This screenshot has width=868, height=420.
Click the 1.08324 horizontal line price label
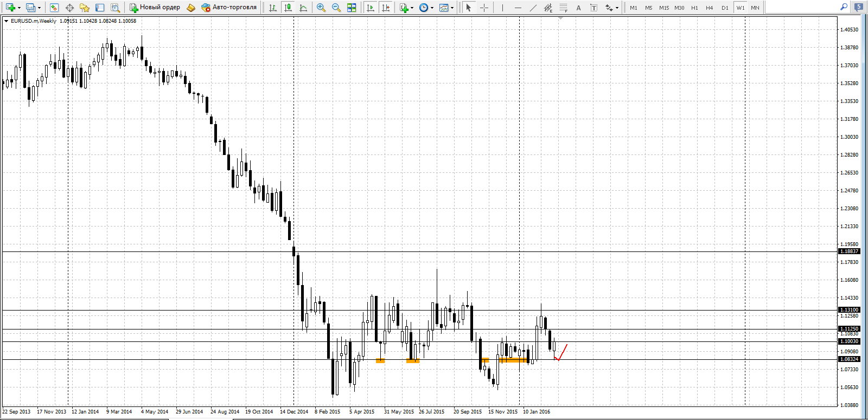[849, 359]
